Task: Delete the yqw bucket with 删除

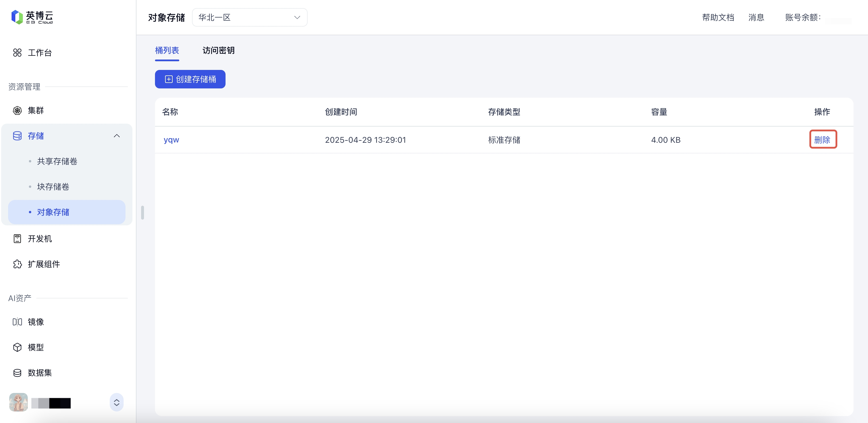Action: (822, 140)
